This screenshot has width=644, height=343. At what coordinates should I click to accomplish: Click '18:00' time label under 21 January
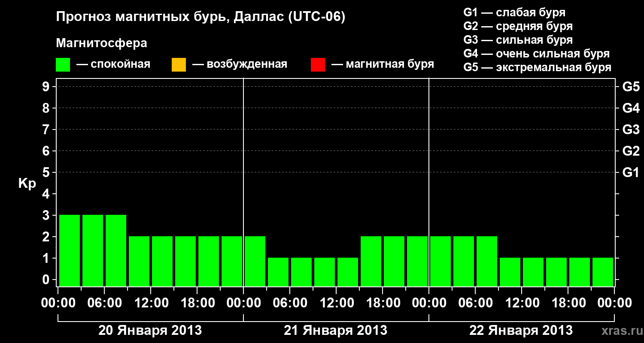pyautogui.click(x=383, y=303)
